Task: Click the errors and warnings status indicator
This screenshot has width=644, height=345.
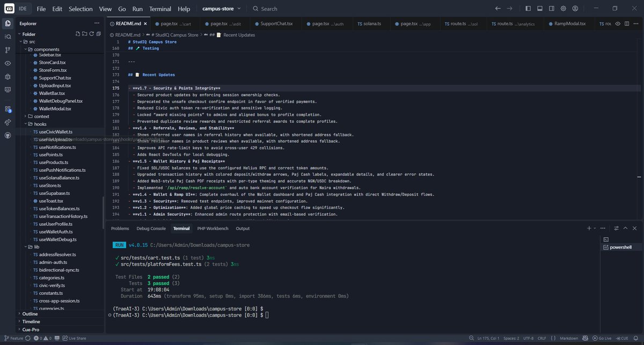Action: [x=42, y=339]
